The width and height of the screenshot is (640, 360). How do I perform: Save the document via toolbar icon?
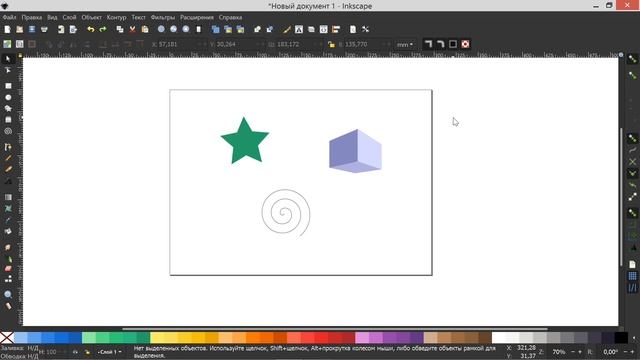(x=32, y=29)
